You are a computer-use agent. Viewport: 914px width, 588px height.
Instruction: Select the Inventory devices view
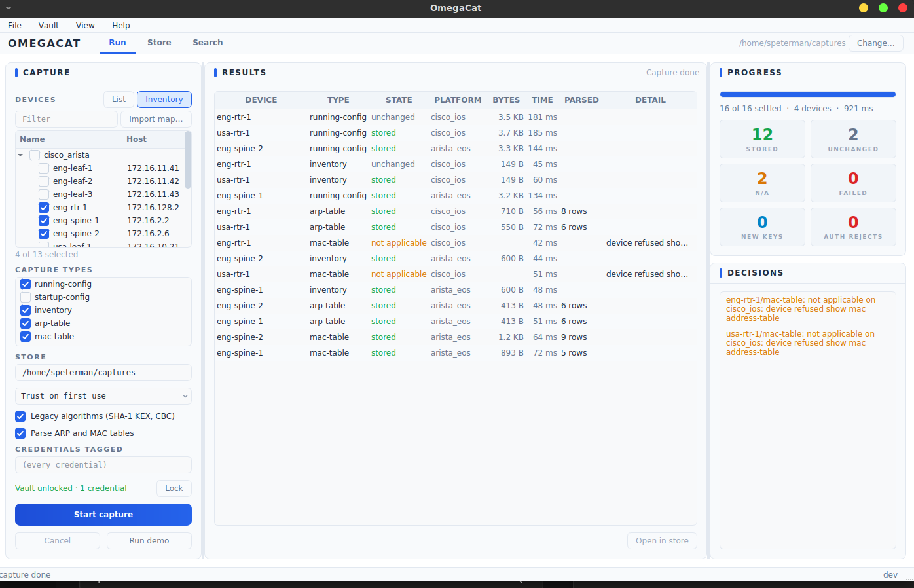tap(164, 100)
